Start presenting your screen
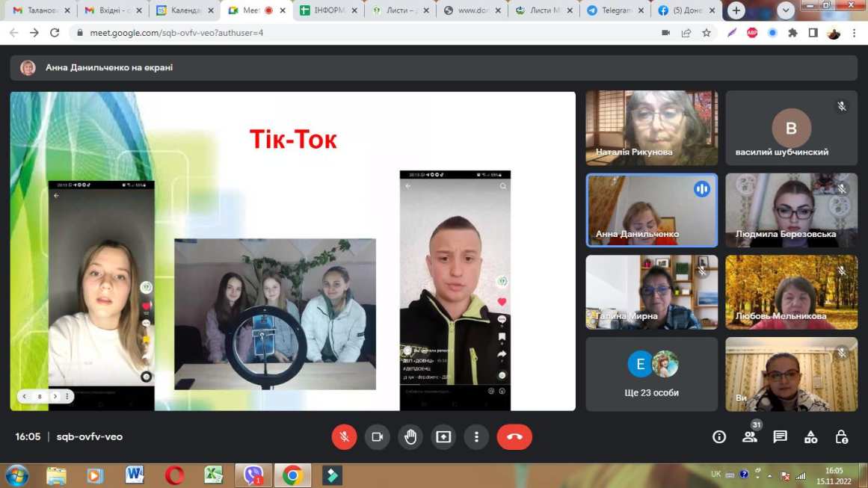 pos(443,436)
